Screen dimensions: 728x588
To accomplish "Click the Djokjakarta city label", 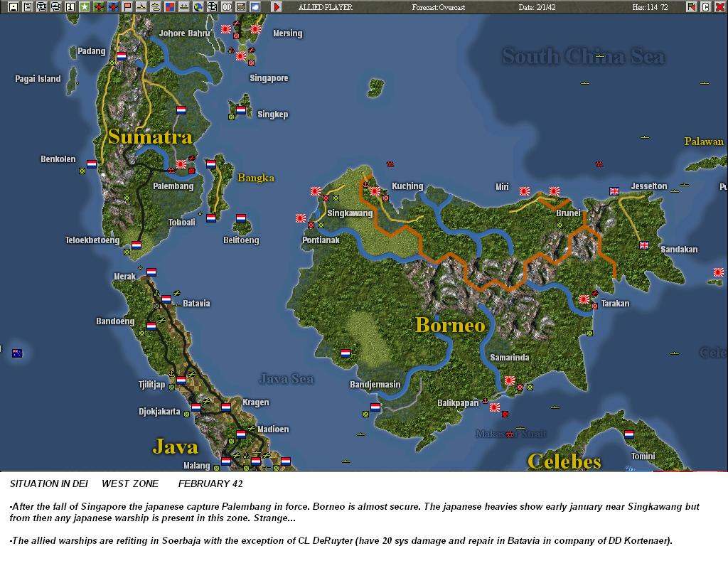I will click(159, 412).
